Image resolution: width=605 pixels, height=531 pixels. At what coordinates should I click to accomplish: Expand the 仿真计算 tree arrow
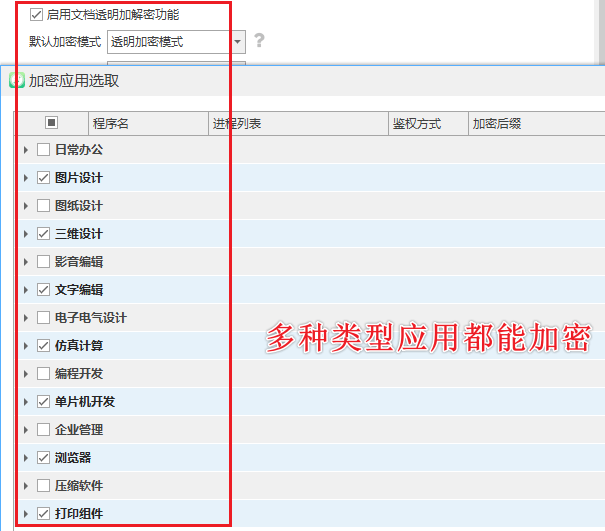point(26,346)
